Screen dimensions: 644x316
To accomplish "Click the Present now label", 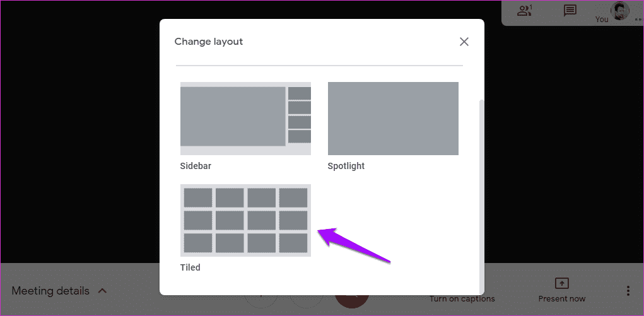I will click(562, 299).
